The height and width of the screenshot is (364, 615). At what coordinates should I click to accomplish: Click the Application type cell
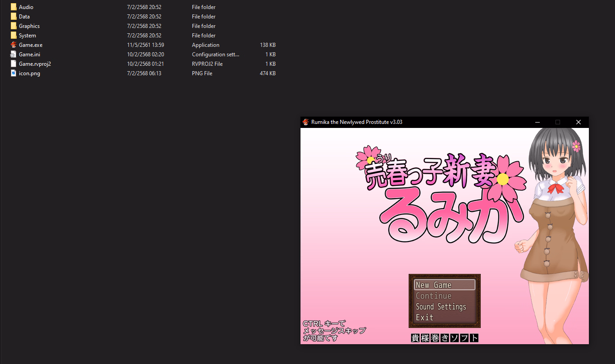(x=205, y=45)
